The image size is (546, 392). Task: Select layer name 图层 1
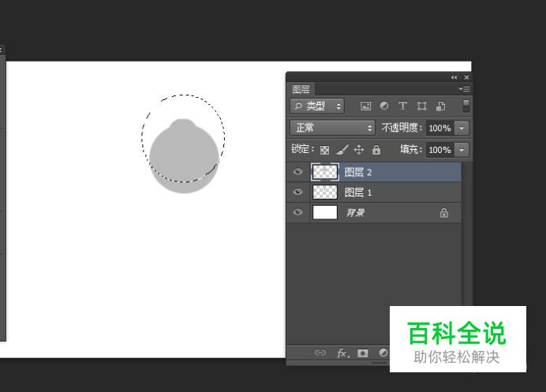[x=358, y=192]
